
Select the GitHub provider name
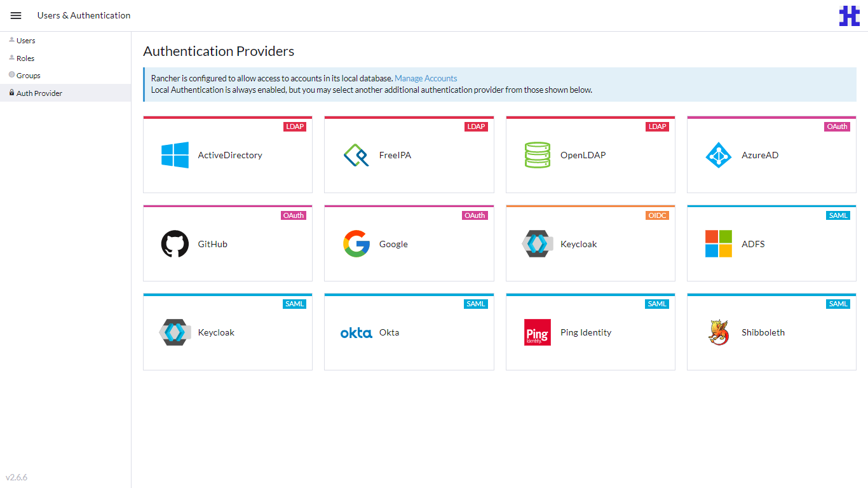pos(213,244)
